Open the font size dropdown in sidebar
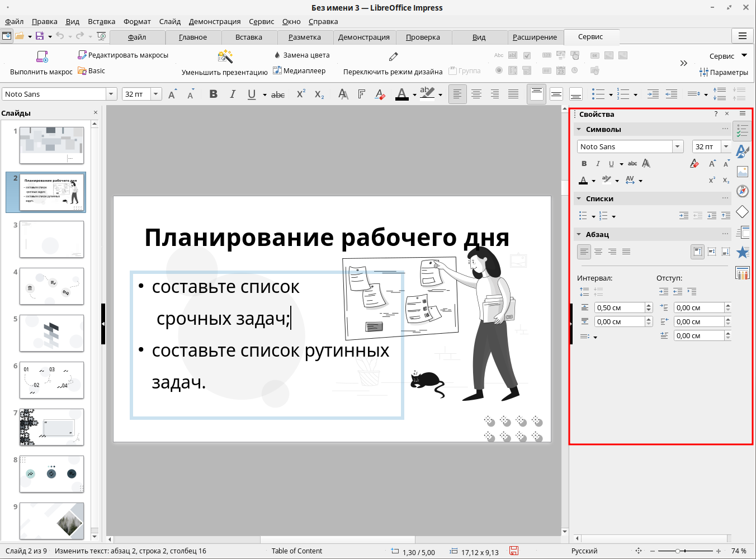This screenshot has width=756, height=559. [x=726, y=146]
